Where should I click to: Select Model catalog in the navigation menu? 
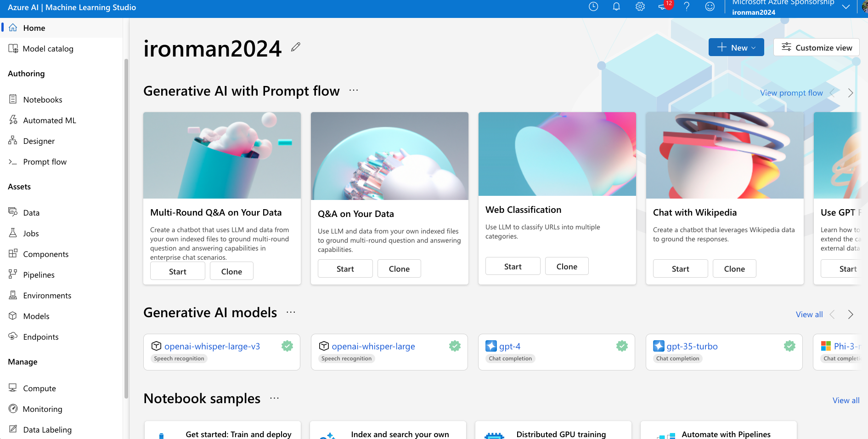click(62, 48)
